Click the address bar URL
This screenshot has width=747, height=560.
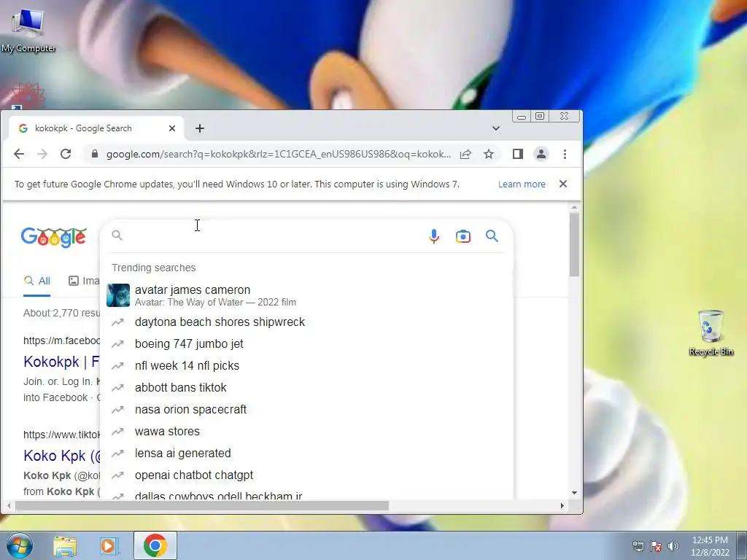[278, 155]
